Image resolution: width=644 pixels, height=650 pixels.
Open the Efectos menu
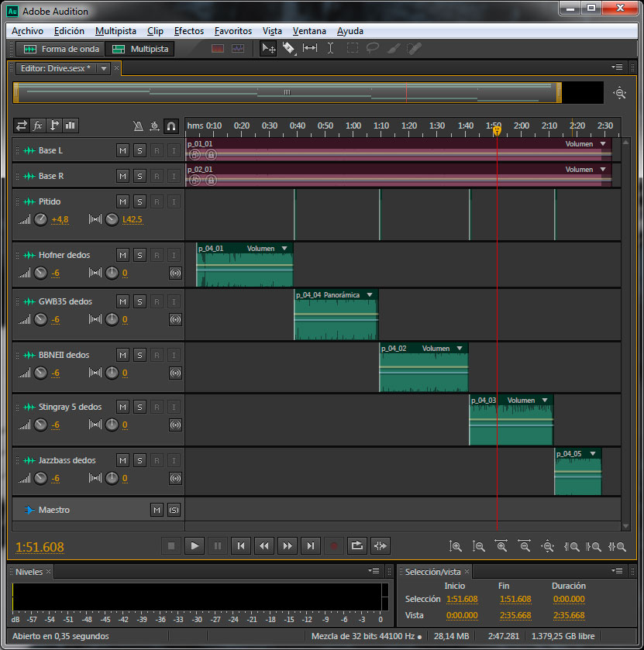(189, 31)
